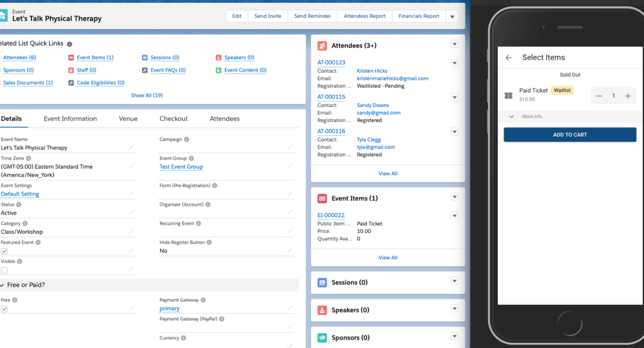Click the info icon next to Time Zone
This screenshot has height=348, width=644.
[29, 159]
